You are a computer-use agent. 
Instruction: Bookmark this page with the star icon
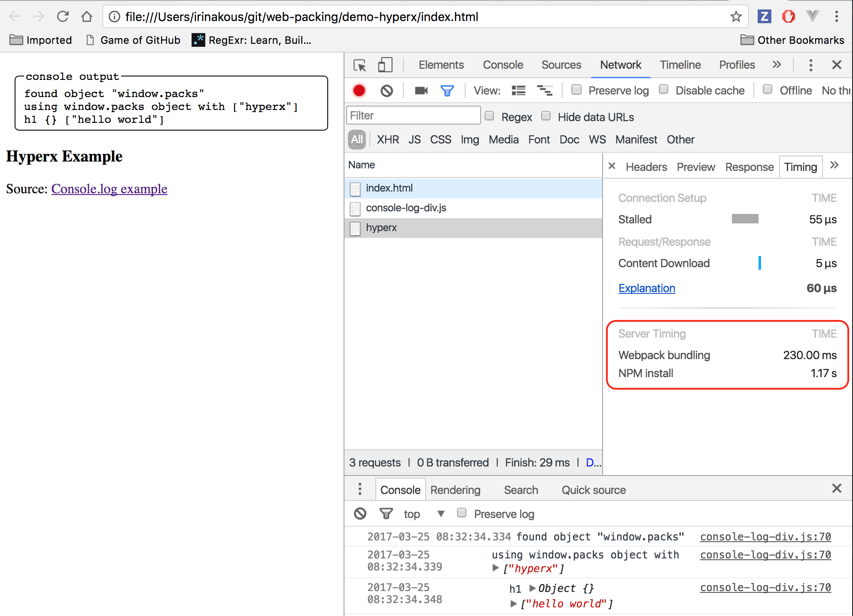[x=736, y=17]
